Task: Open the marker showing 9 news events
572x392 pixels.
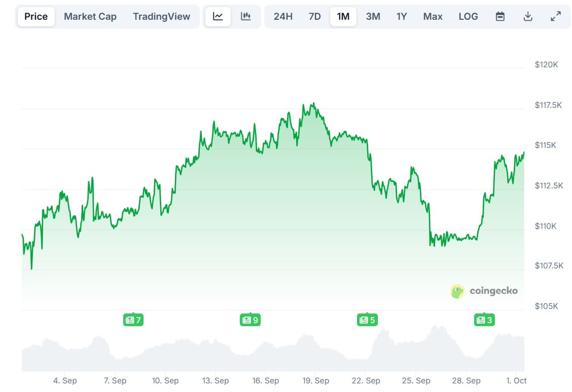Action: pyautogui.click(x=250, y=320)
